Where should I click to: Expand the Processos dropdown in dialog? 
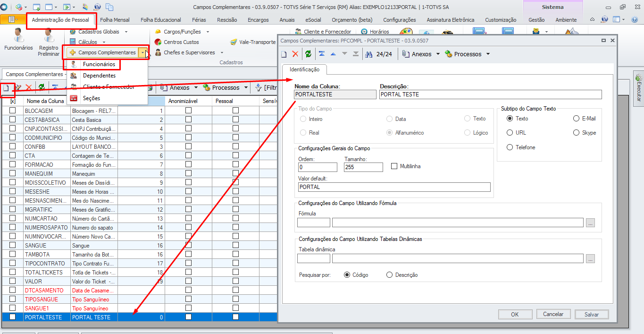(488, 54)
